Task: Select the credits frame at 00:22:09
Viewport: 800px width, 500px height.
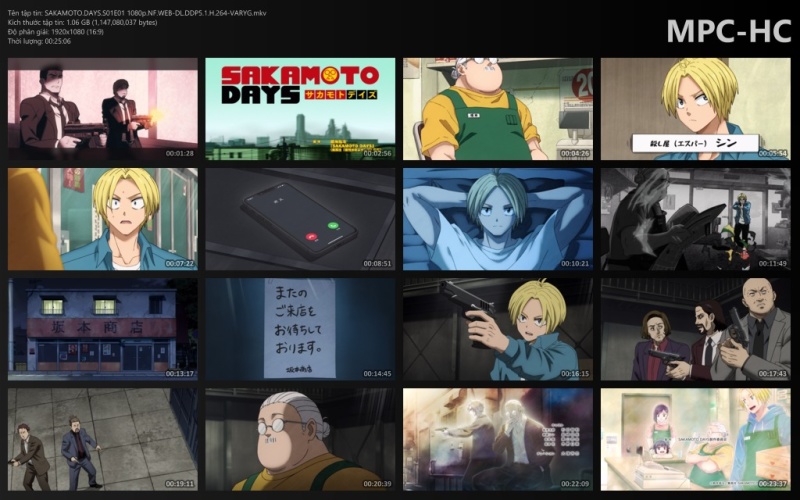Action: point(498,439)
